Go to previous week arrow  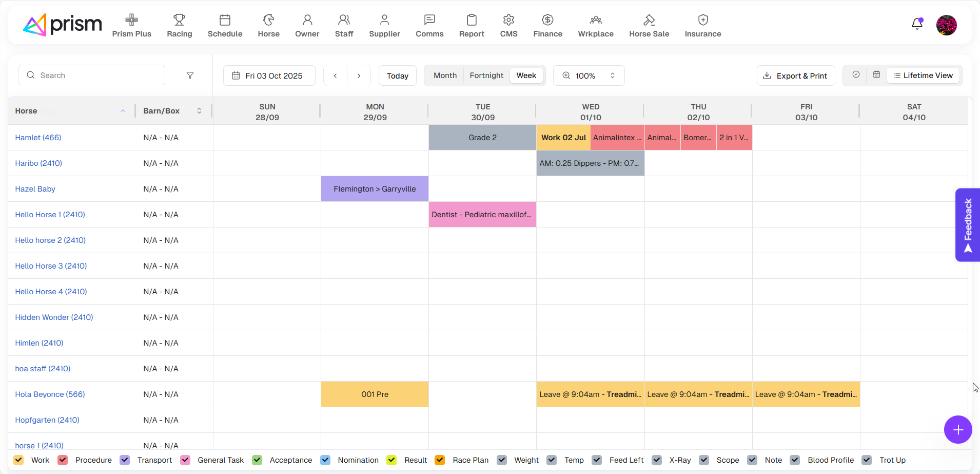336,75
